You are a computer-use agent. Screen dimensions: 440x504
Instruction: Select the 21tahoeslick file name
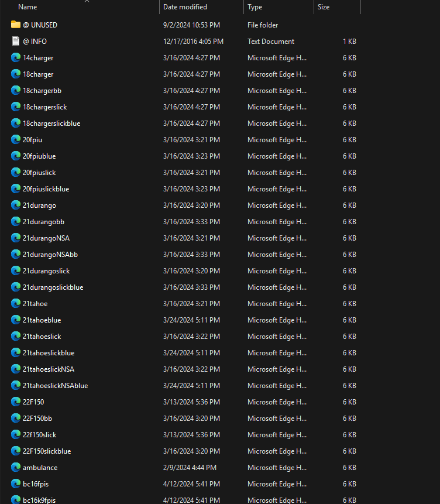coord(42,336)
